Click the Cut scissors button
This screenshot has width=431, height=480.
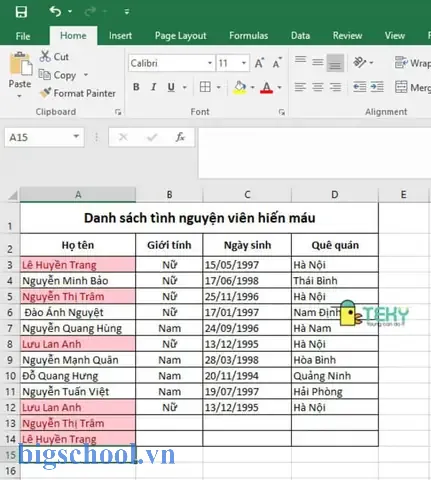[x=54, y=57]
